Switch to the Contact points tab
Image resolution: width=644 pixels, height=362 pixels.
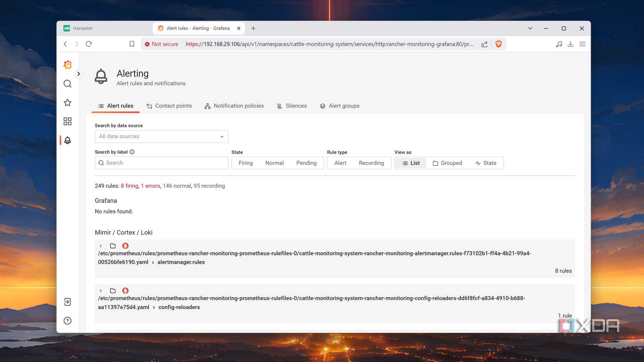click(169, 106)
